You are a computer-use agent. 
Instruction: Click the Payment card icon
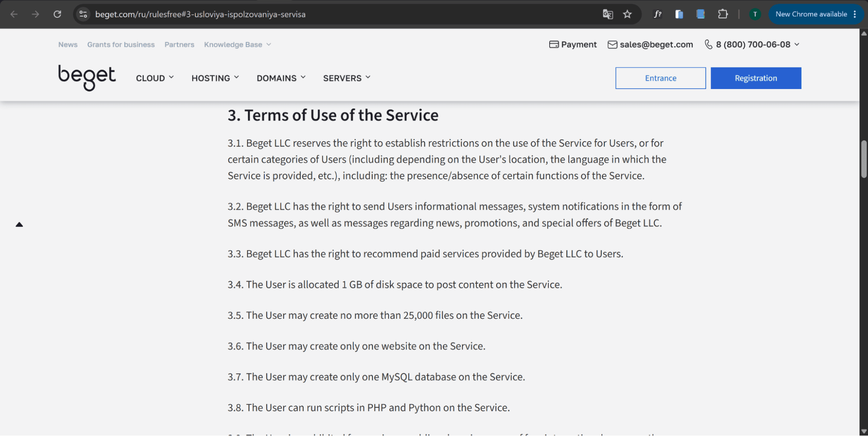click(554, 44)
